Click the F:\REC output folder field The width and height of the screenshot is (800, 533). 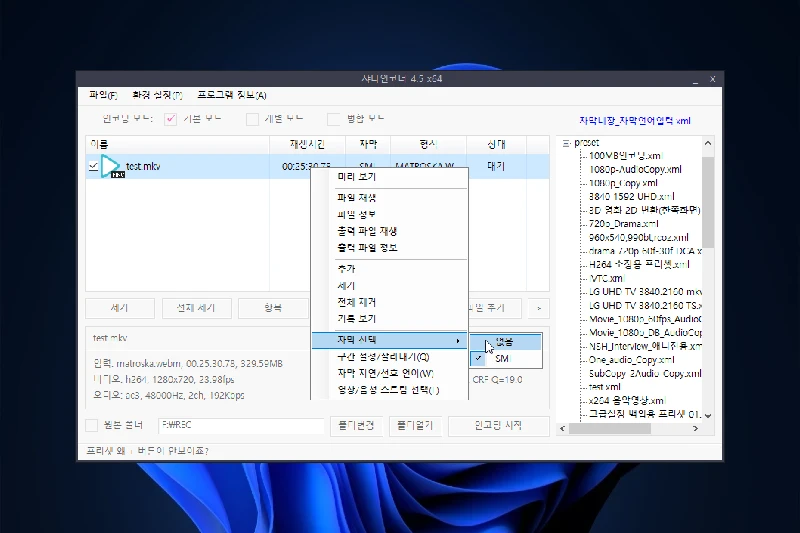click(x=241, y=425)
